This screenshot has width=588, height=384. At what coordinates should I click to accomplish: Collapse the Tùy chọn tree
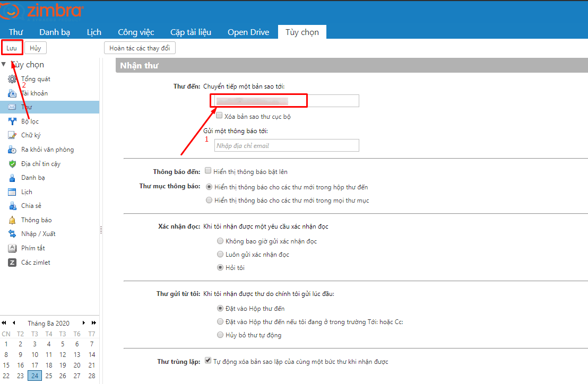4,64
